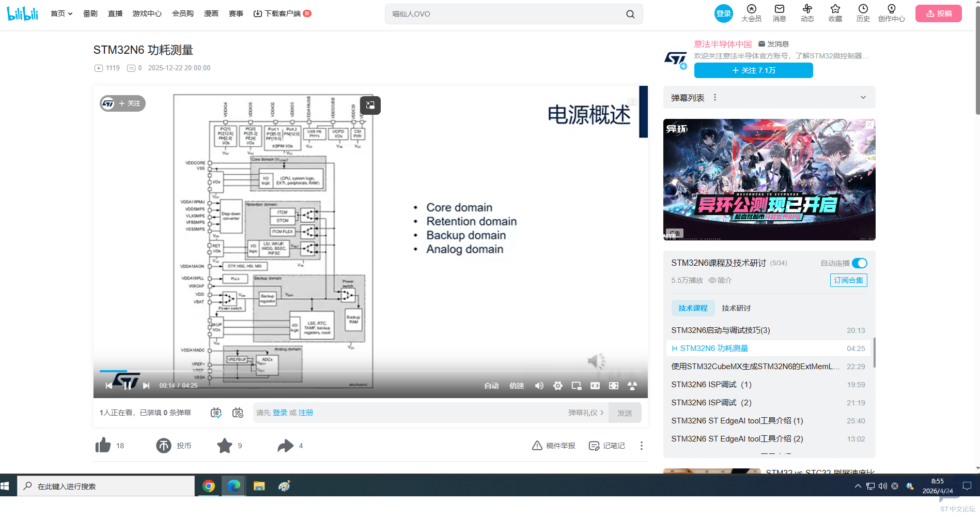The image size is (980, 517).
Task: Click the 登录 link in danmaku box
Action: (280, 413)
